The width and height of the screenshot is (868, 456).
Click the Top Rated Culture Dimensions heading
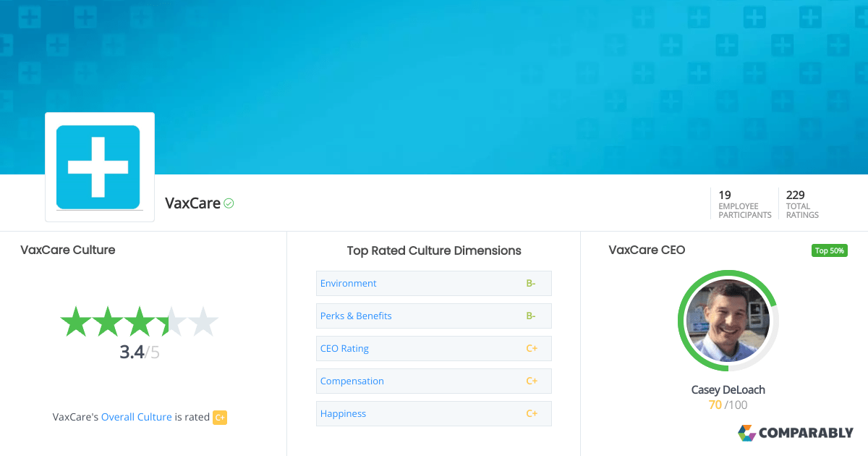pyautogui.click(x=434, y=250)
